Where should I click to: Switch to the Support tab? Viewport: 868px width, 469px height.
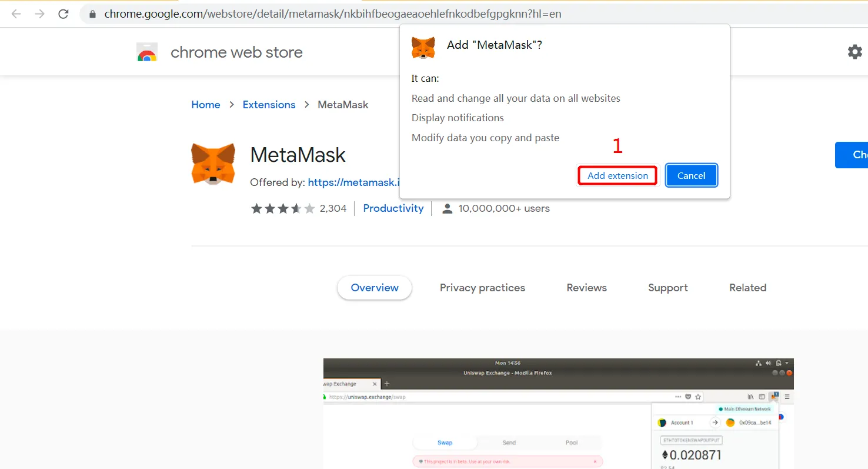(x=668, y=288)
